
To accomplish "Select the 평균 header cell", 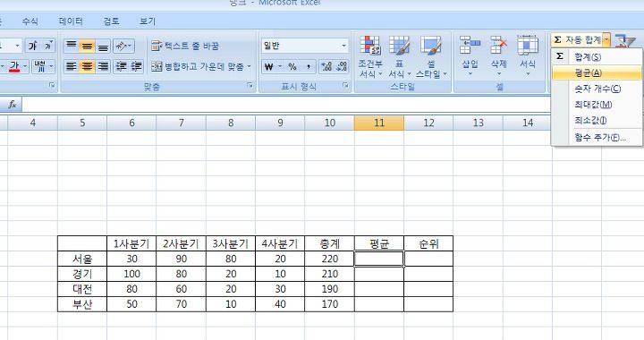I will pos(379,244).
